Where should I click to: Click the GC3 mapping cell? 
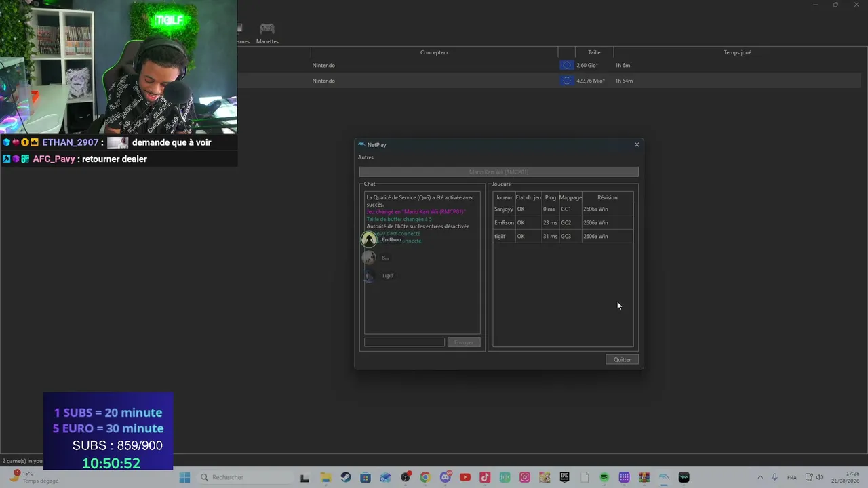570,237
